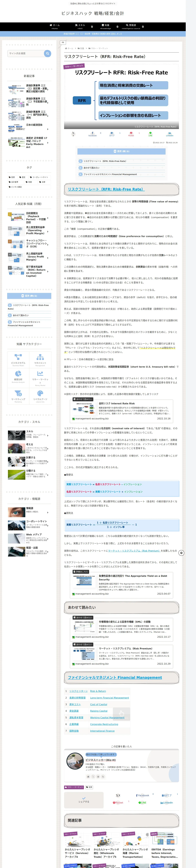
Task: Open the 報道・出版 category card
Action: [29, 551]
